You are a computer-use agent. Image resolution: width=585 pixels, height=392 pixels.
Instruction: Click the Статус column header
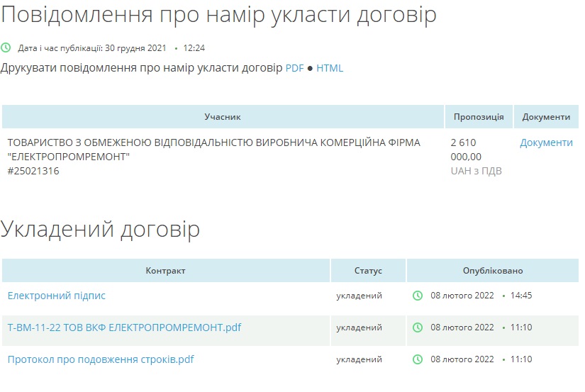coord(368,270)
